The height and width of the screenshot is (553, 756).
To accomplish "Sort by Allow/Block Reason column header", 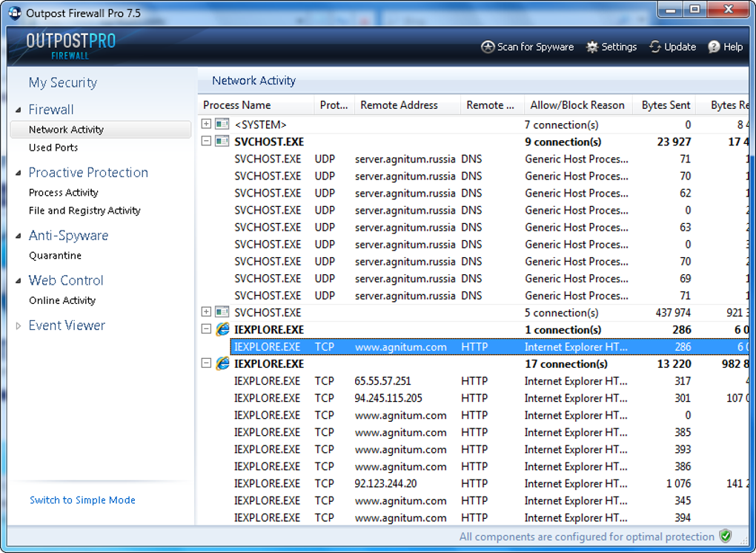I will tap(577, 105).
